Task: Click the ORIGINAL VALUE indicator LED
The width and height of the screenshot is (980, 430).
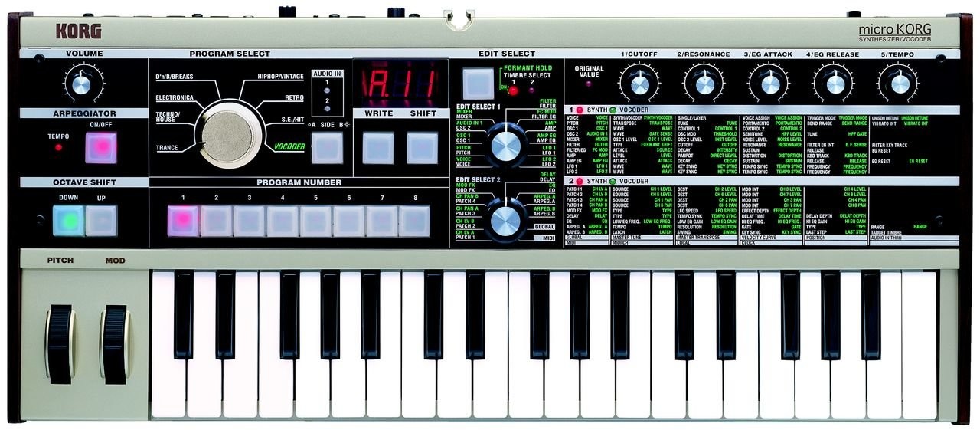Action: pyautogui.click(x=588, y=83)
